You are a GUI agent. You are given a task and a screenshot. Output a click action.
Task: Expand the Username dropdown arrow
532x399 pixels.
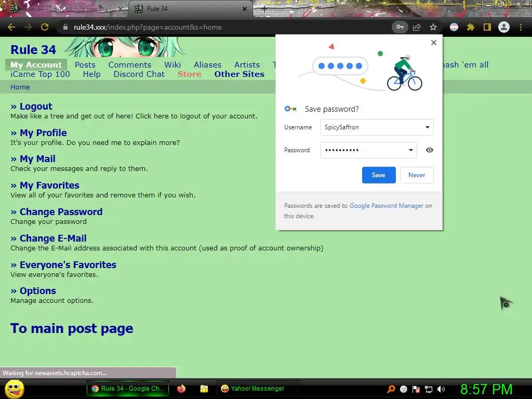pyautogui.click(x=428, y=127)
